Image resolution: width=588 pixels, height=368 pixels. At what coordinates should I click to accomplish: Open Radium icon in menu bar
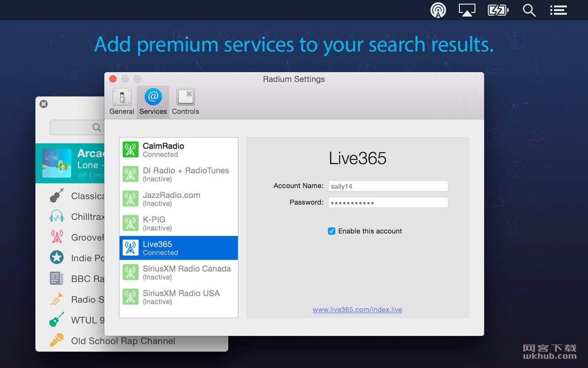click(x=438, y=10)
